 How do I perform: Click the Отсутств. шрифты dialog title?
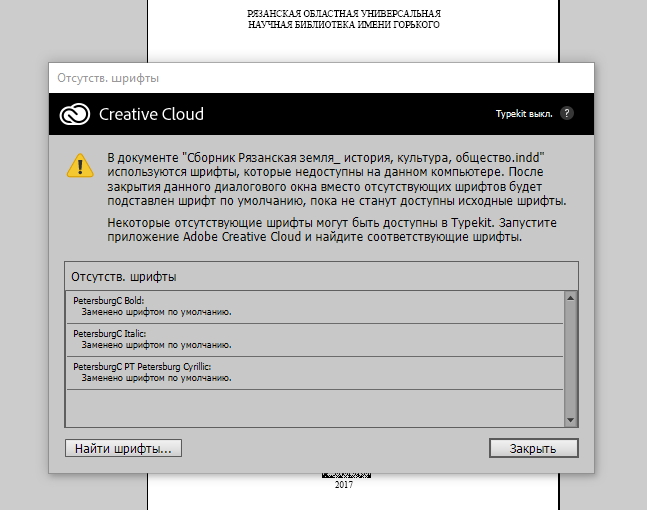pos(108,78)
